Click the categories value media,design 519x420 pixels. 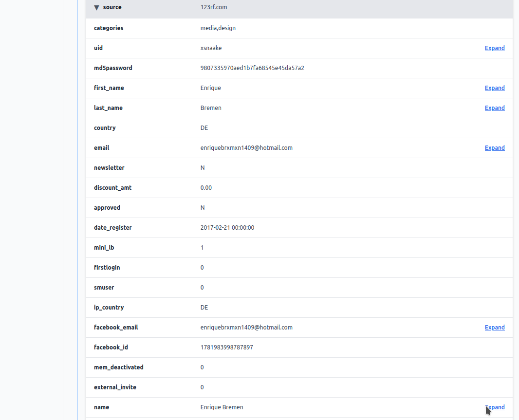tap(218, 28)
